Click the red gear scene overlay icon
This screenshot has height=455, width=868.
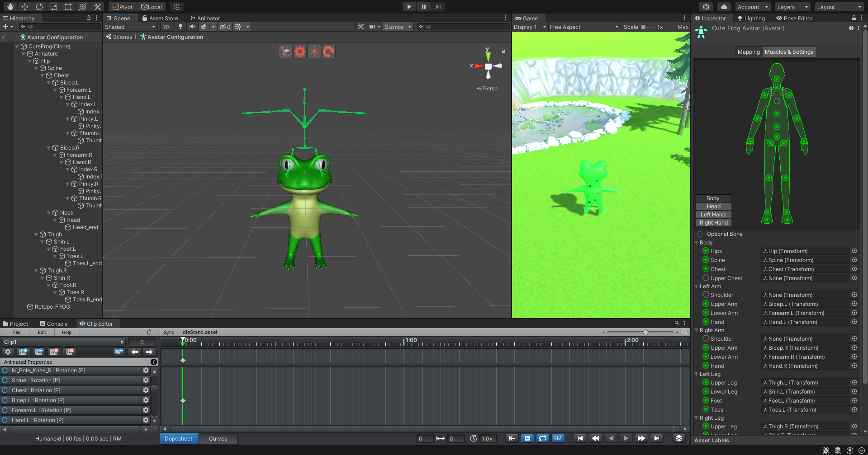pos(300,52)
